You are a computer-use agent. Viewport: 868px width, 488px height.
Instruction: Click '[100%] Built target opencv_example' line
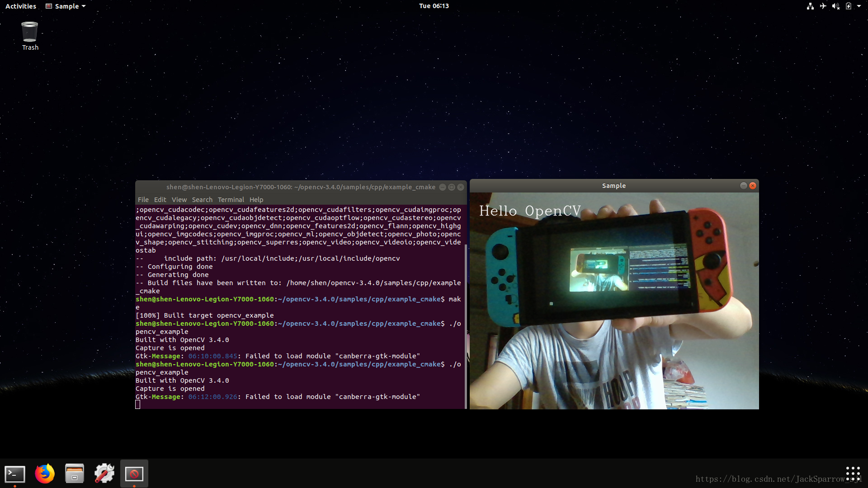205,315
